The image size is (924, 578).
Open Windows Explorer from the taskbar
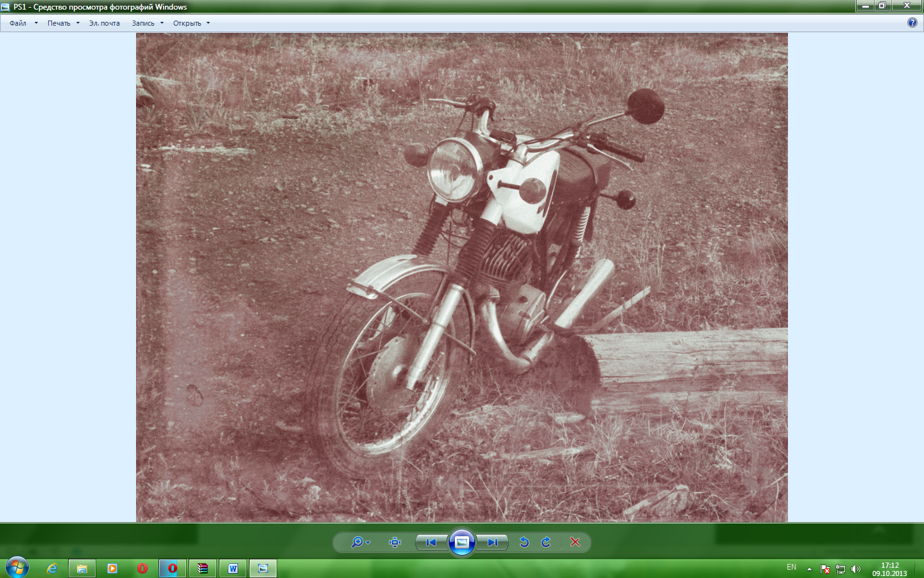pos(82,568)
